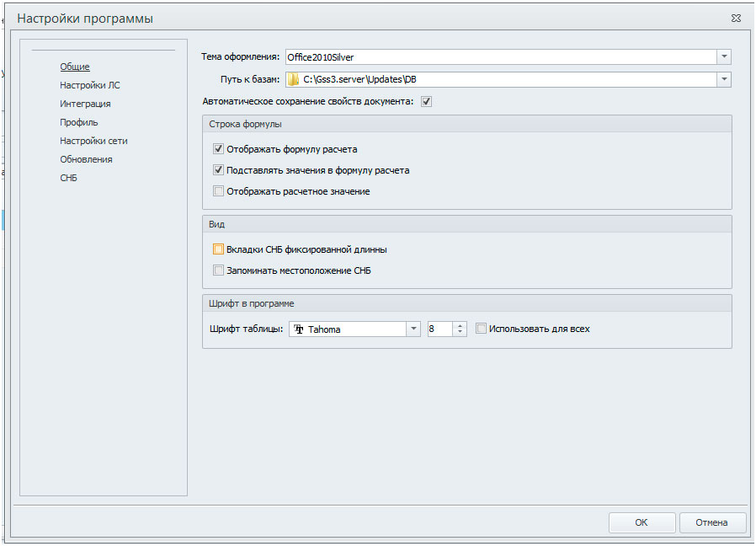Increase the font size with the up arrow

pyautogui.click(x=460, y=325)
